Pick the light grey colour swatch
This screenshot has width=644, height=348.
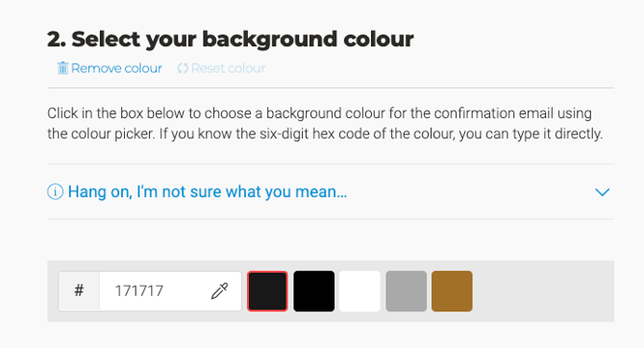(x=406, y=291)
